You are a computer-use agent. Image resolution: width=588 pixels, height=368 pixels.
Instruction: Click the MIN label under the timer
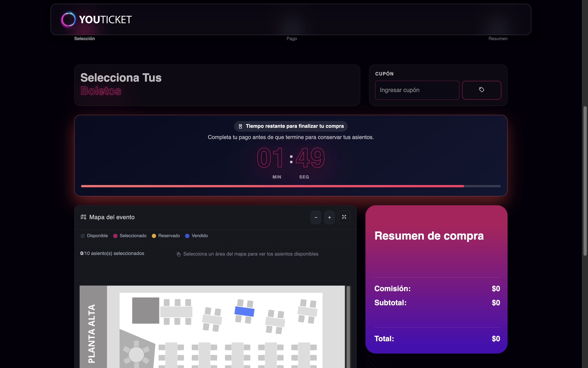click(x=277, y=177)
